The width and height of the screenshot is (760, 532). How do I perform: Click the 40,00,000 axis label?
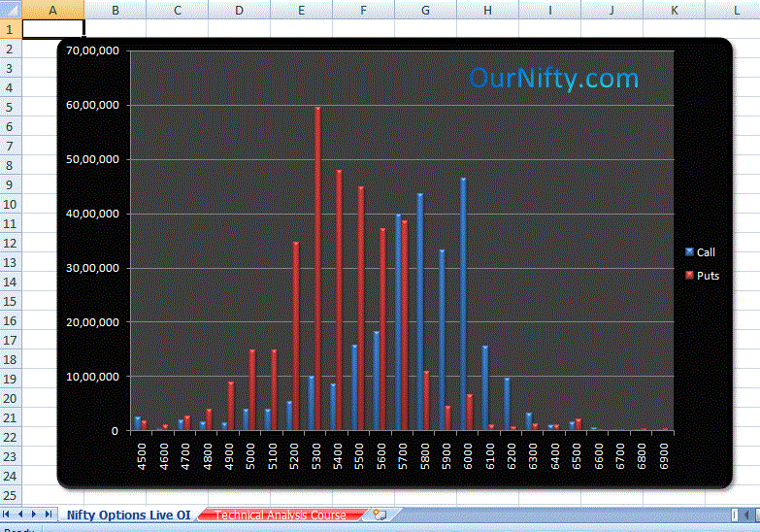pos(92,214)
